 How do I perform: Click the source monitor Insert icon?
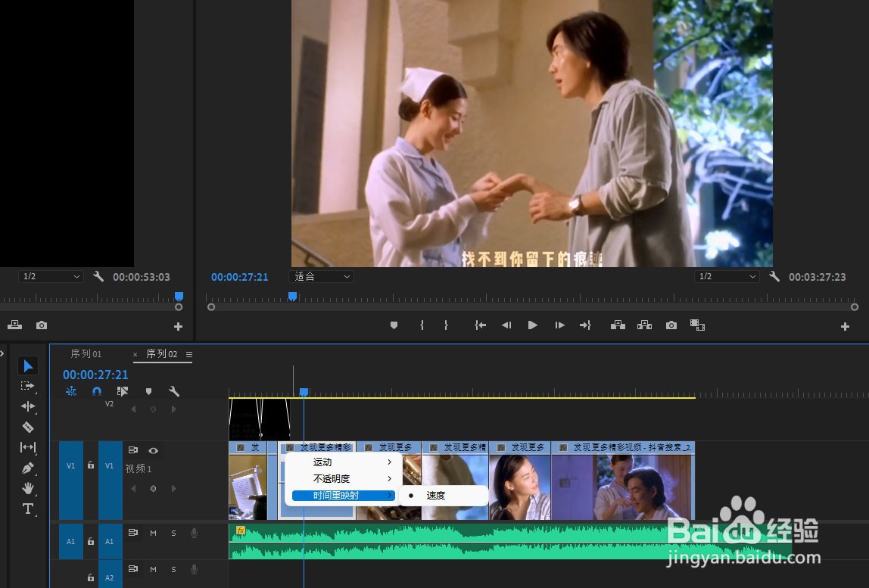(x=15, y=325)
